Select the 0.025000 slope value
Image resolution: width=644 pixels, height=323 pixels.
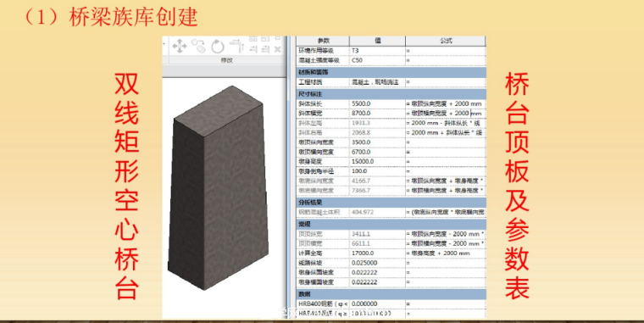click(377, 263)
